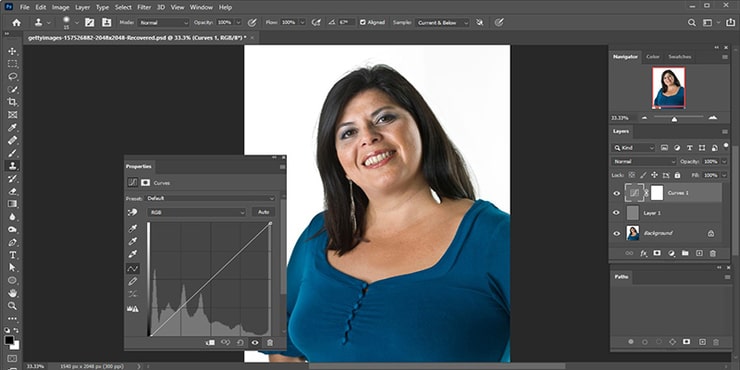The height and width of the screenshot is (370, 740).
Task: Open the Layers panel options menu
Action: 725,132
